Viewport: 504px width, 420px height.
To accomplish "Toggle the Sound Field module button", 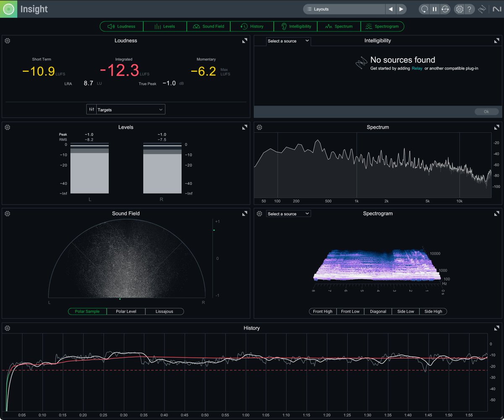I will click(x=208, y=26).
